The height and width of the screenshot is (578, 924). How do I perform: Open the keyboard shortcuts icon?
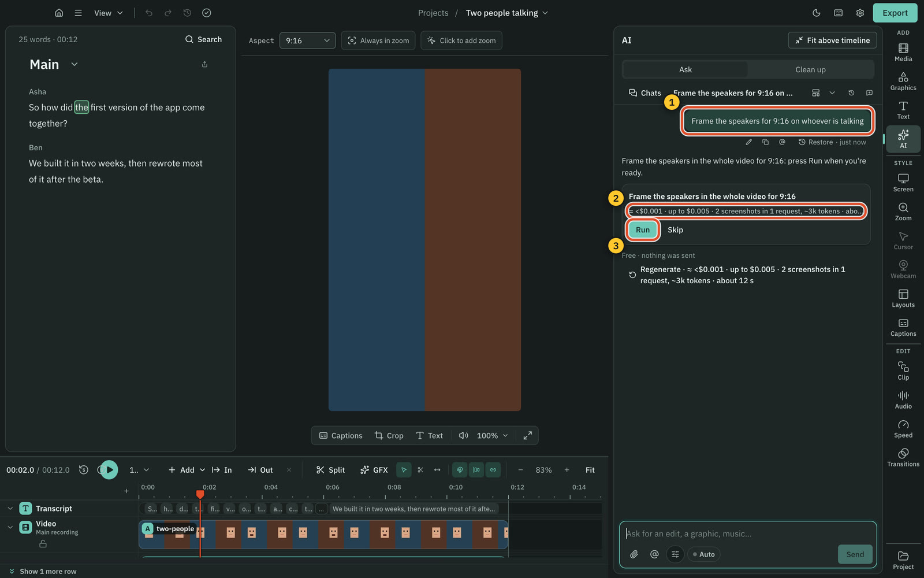(838, 13)
